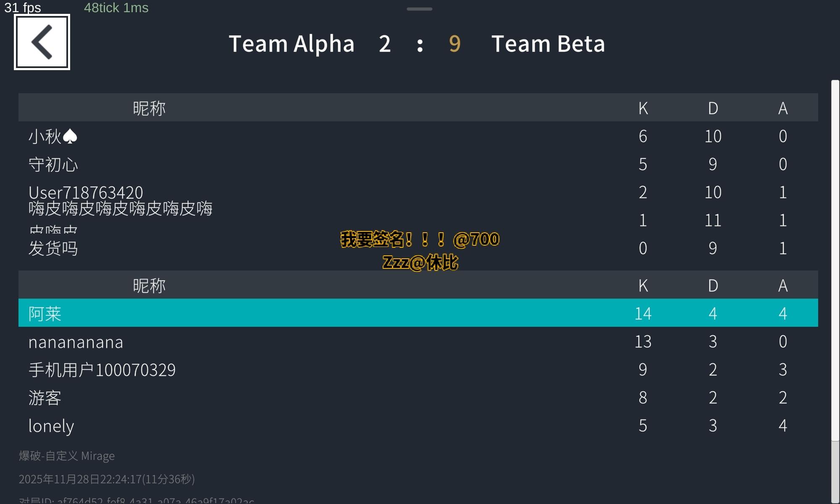Screen dimensions: 840x504
Task: Click the Team Alpha title
Action: click(x=291, y=44)
